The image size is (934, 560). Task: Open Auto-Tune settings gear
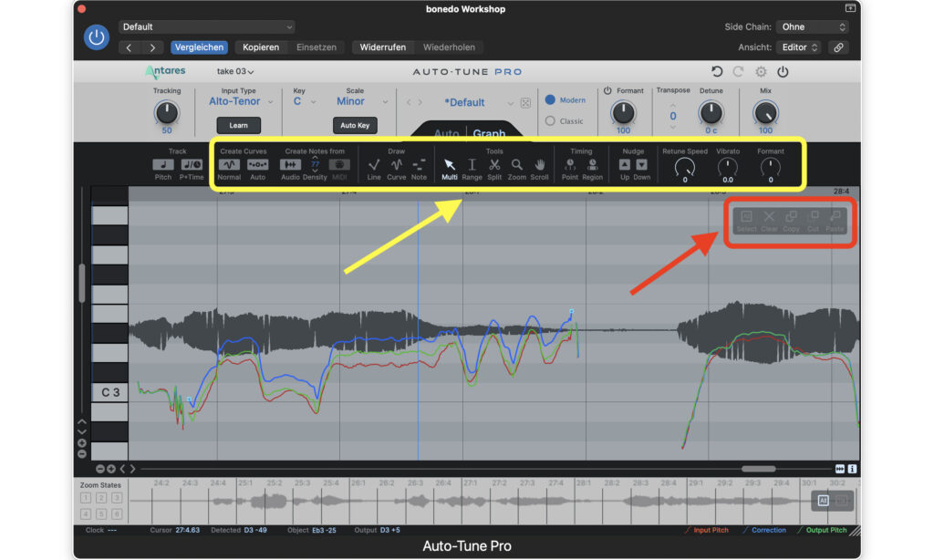click(761, 71)
